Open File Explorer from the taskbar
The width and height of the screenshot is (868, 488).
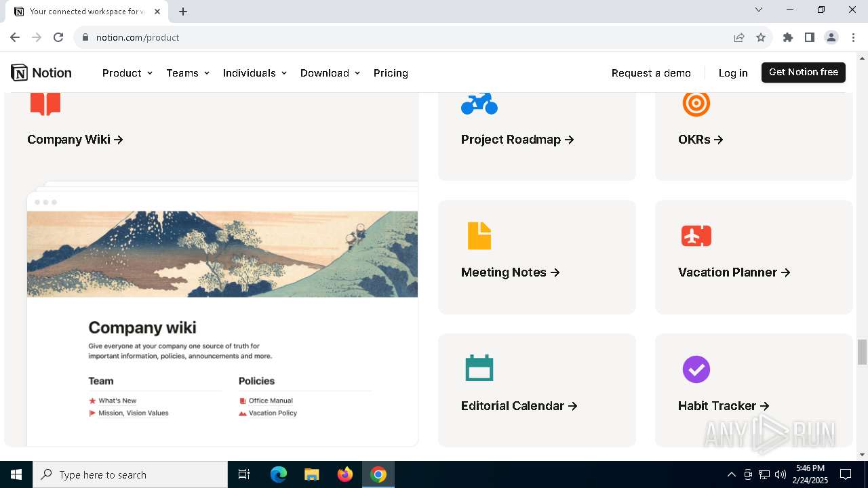click(312, 474)
